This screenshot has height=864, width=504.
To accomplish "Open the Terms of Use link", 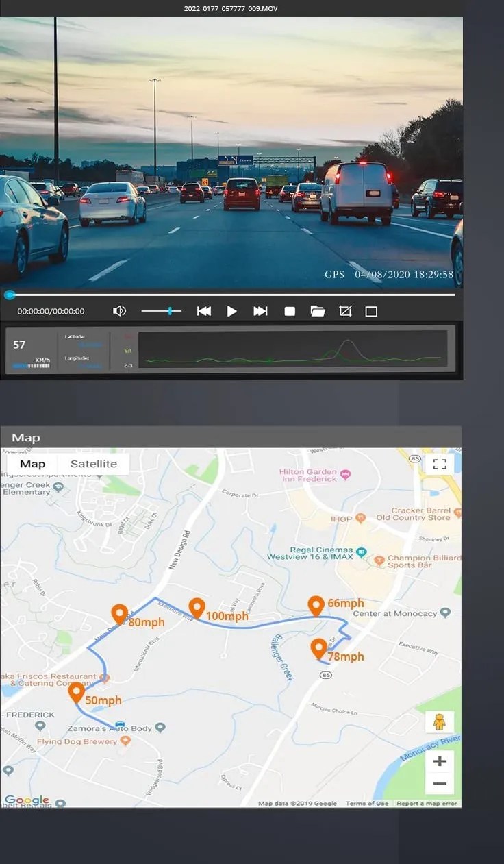I will tap(367, 804).
